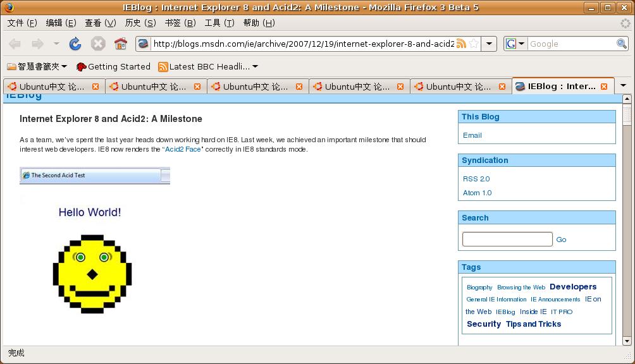Bookmark this page with the star icon
The width and height of the screenshot is (635, 364).
[x=474, y=44]
